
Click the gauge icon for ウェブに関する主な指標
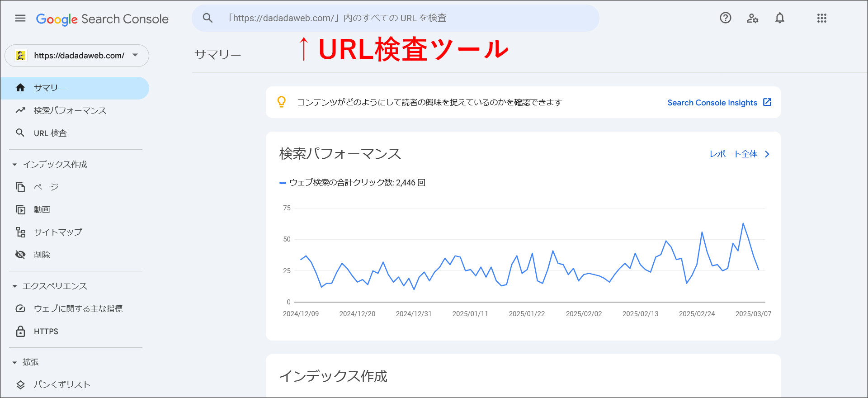pos(20,308)
